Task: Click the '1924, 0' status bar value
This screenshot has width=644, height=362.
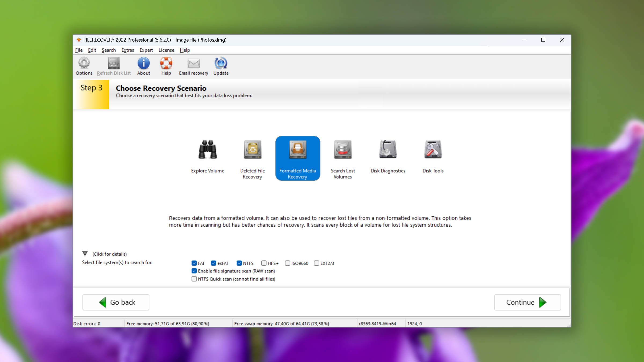Action: (x=415, y=324)
